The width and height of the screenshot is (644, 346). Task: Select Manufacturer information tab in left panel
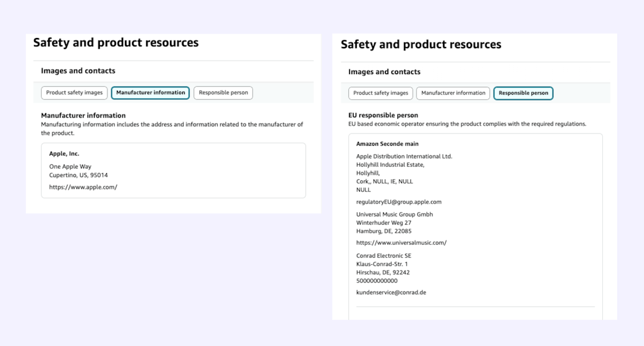pos(150,93)
